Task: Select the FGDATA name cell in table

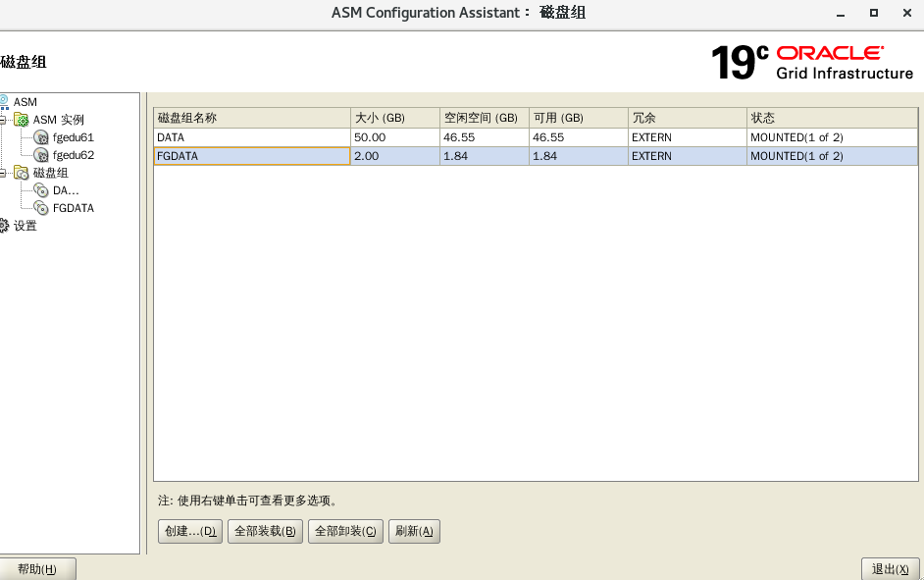Action: coord(252,156)
